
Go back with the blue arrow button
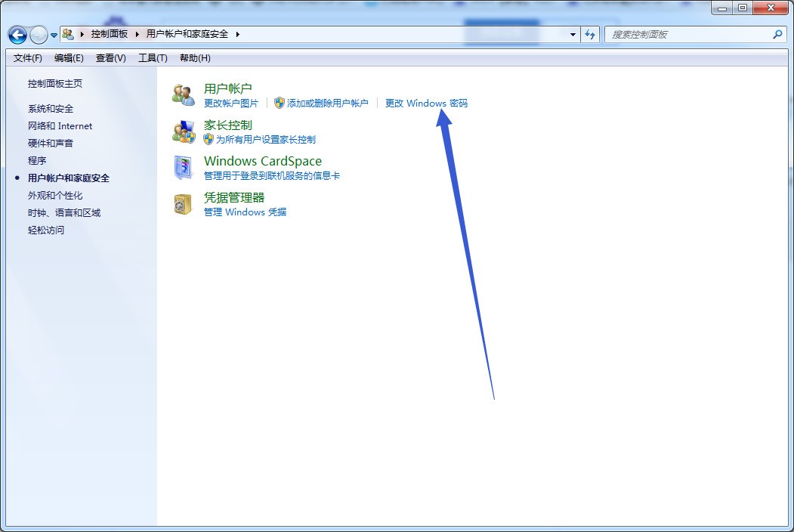coord(17,35)
